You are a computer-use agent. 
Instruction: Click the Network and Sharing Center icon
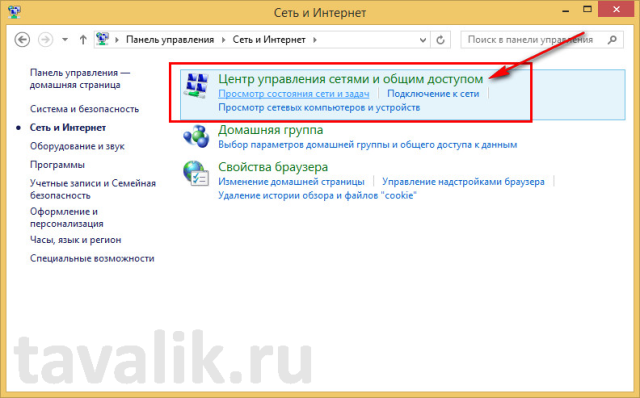click(x=196, y=85)
